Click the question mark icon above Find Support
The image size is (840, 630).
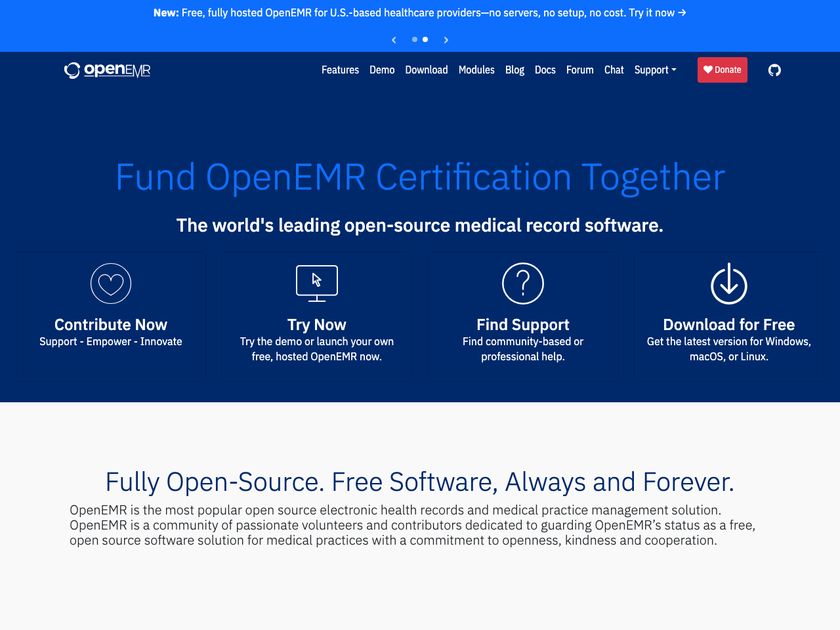(522, 283)
